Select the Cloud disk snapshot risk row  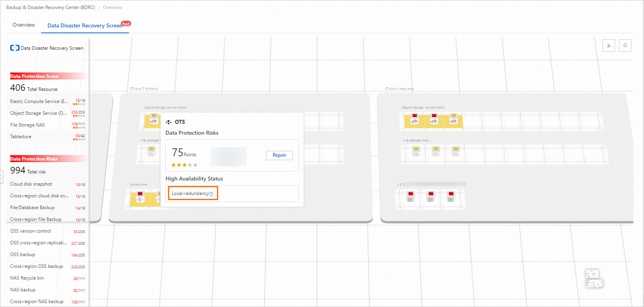pyautogui.click(x=47, y=184)
